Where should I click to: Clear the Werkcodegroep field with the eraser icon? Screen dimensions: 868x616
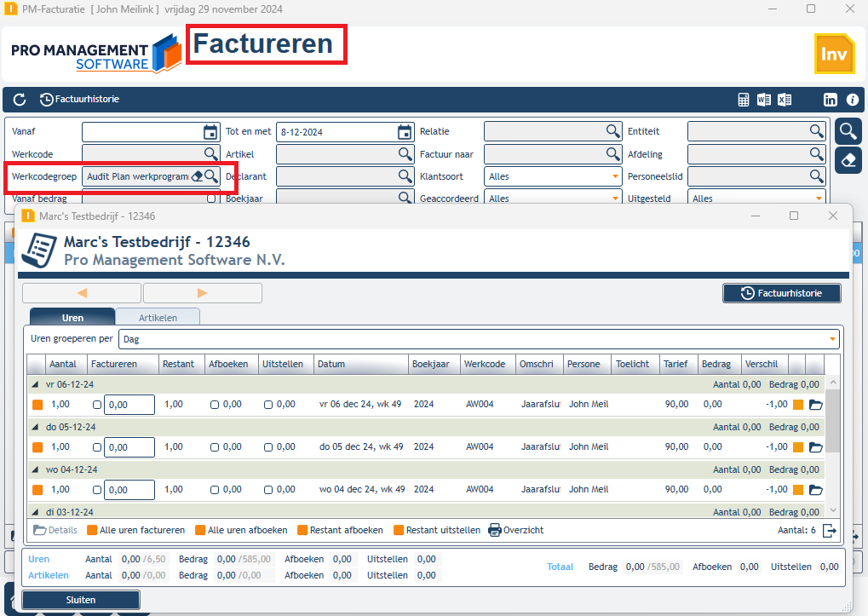[x=197, y=176]
